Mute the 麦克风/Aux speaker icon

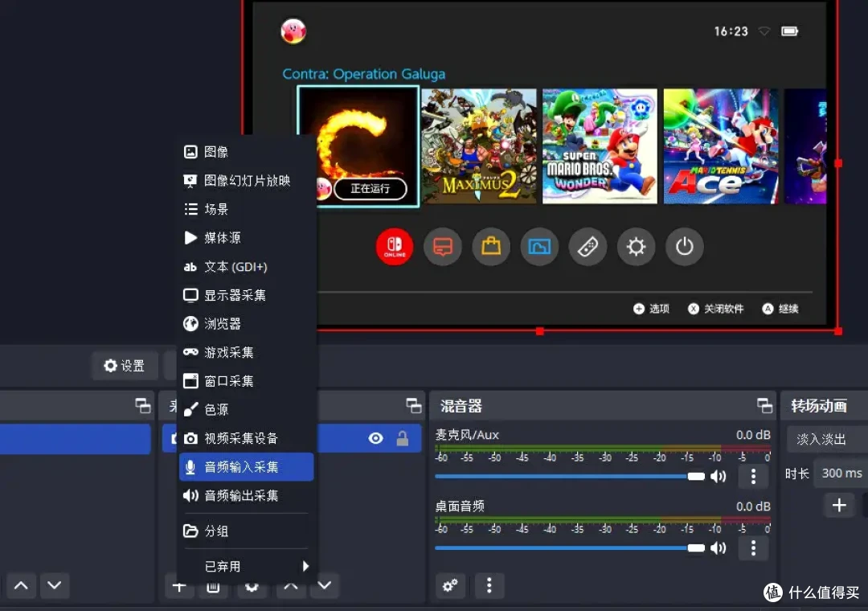click(x=718, y=477)
